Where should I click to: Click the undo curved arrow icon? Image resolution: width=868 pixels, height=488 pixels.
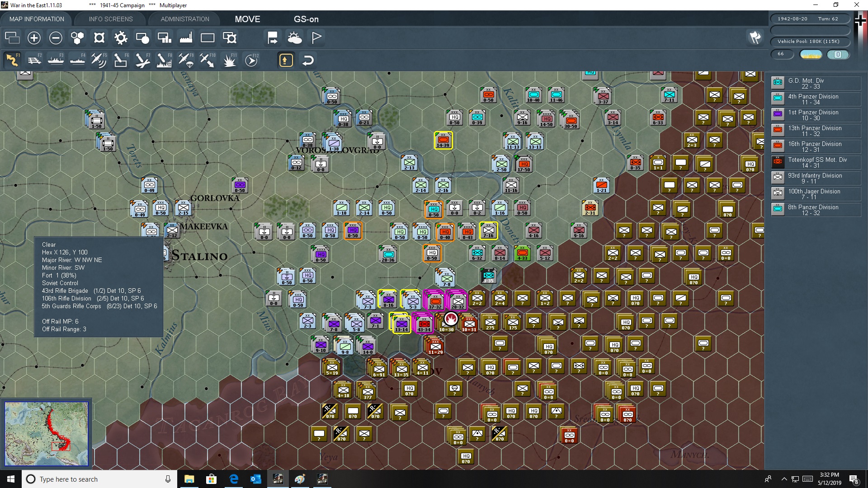click(x=308, y=60)
